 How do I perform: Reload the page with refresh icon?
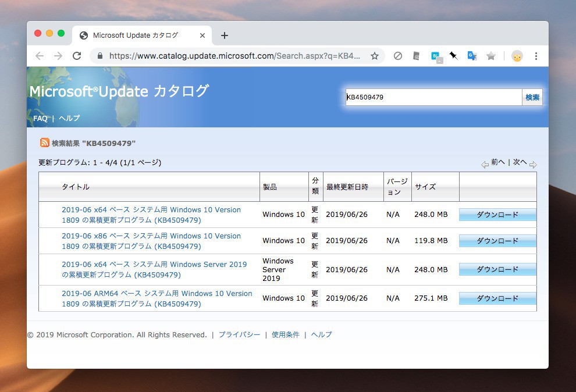pyautogui.click(x=77, y=56)
